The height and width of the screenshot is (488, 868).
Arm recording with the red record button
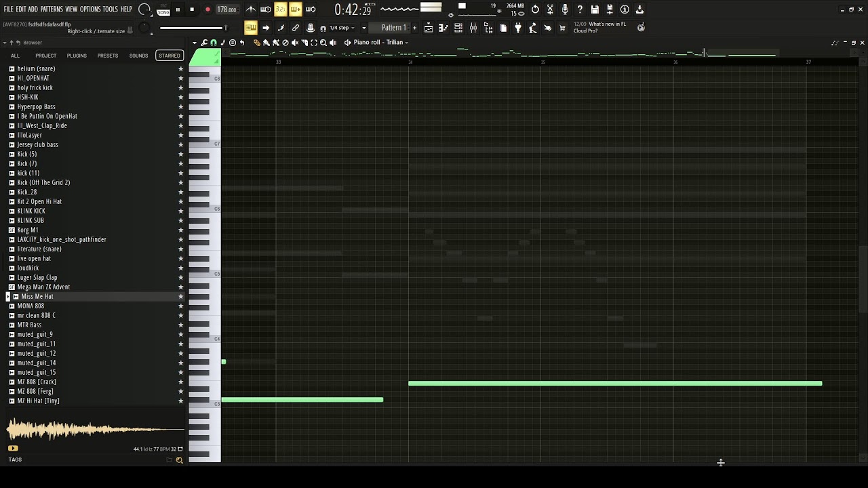click(x=208, y=9)
